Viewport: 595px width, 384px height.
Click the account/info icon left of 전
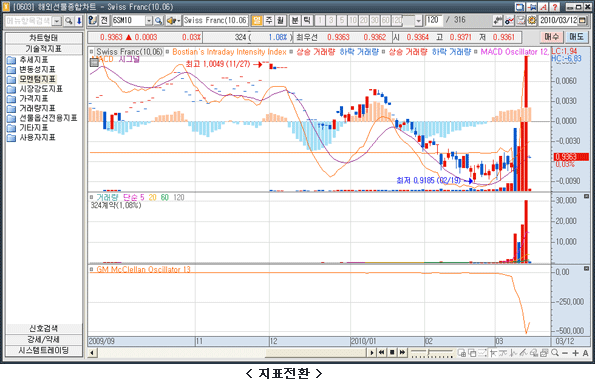(x=93, y=20)
